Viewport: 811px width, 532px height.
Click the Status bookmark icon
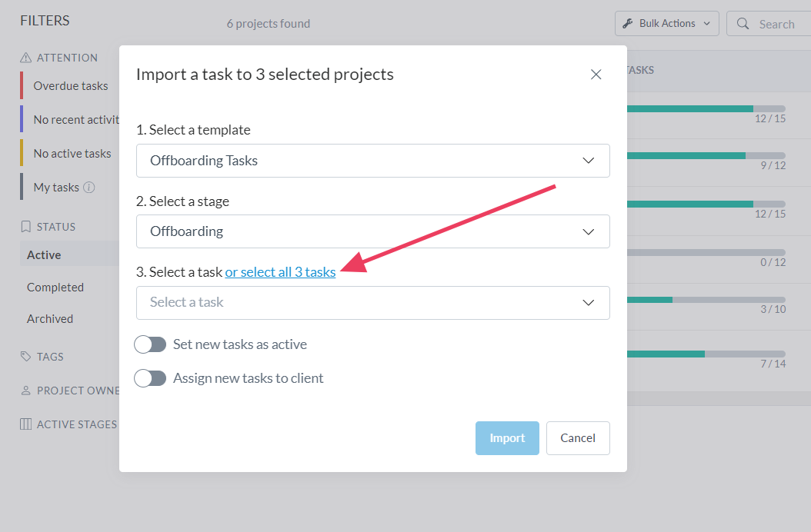26,227
